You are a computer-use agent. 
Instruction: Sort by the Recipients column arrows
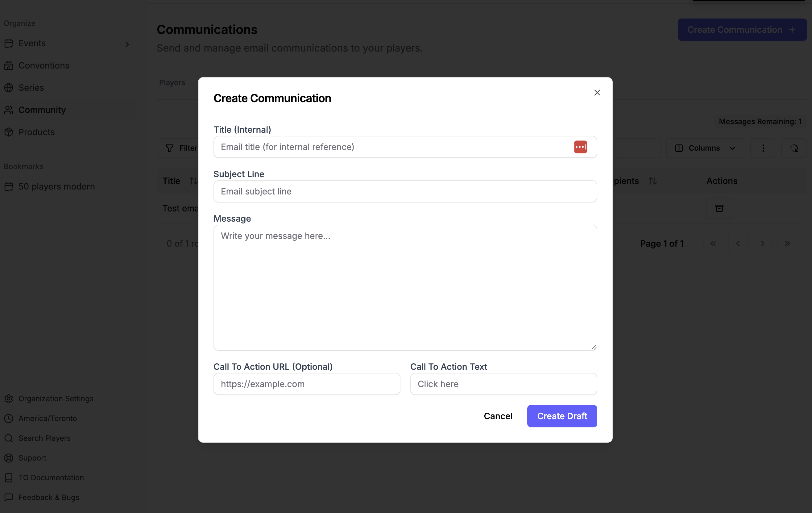coord(652,181)
